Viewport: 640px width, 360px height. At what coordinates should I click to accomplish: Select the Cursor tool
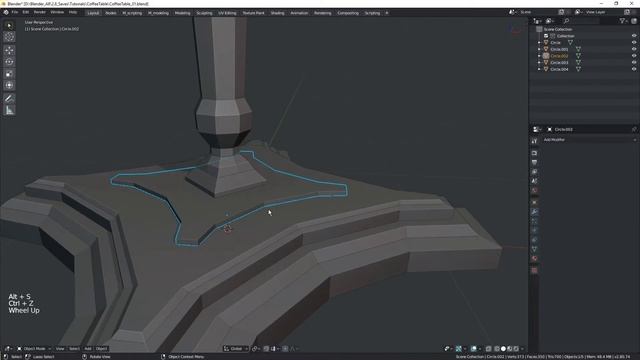tap(9, 37)
